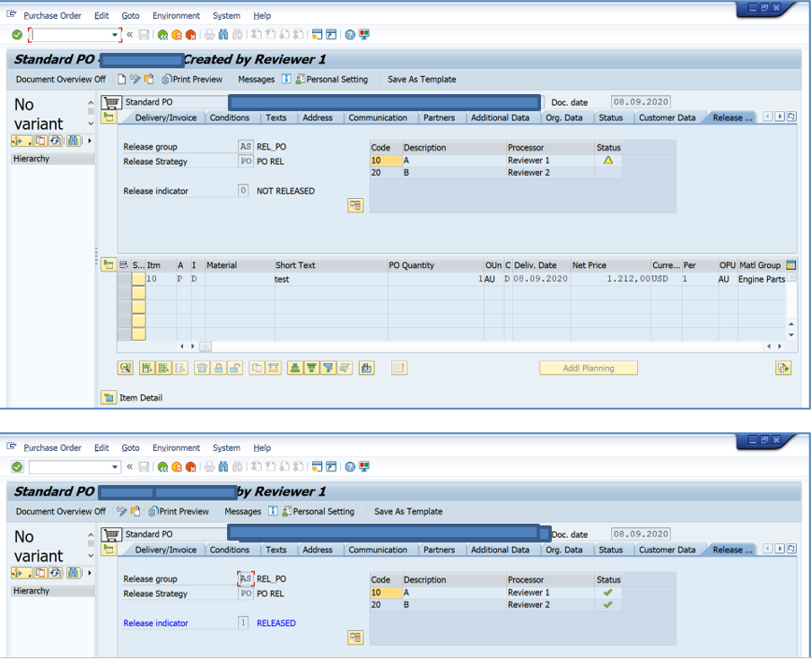Click the release options icon in the NOT RELEASED window

355,205
